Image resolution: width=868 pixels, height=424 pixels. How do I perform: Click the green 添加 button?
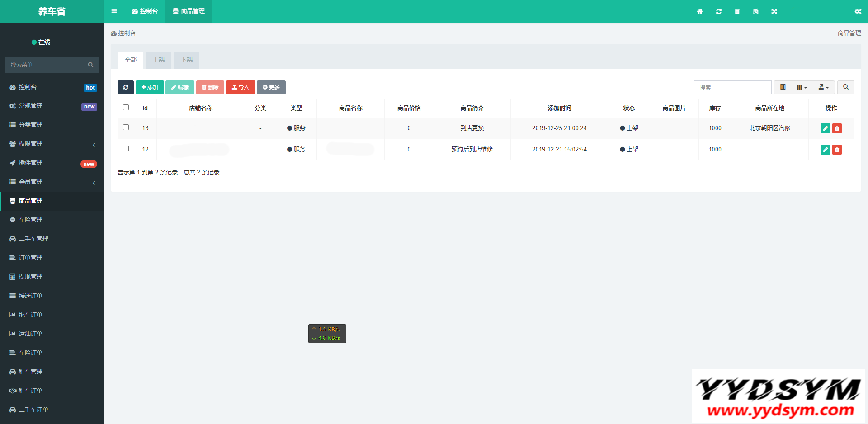150,87
